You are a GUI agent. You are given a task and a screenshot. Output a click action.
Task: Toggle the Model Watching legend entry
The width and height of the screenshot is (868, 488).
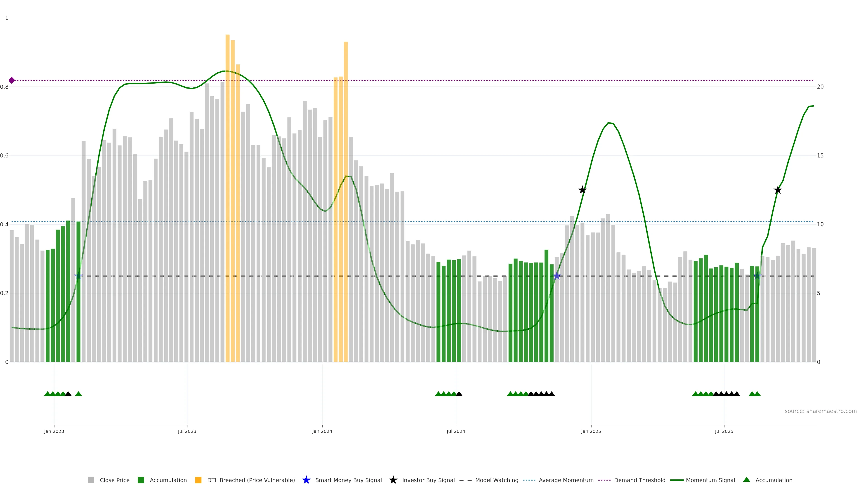tap(496, 480)
